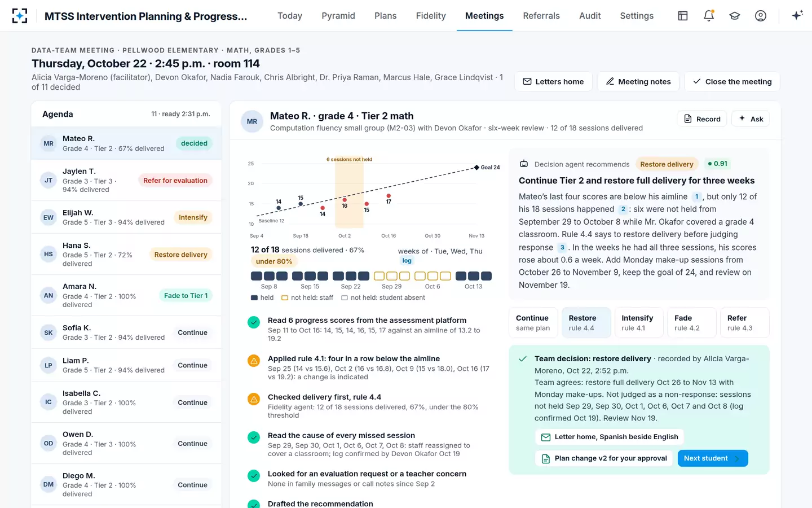Advance with the Next student button
This screenshot has width=812, height=508.
click(713, 458)
